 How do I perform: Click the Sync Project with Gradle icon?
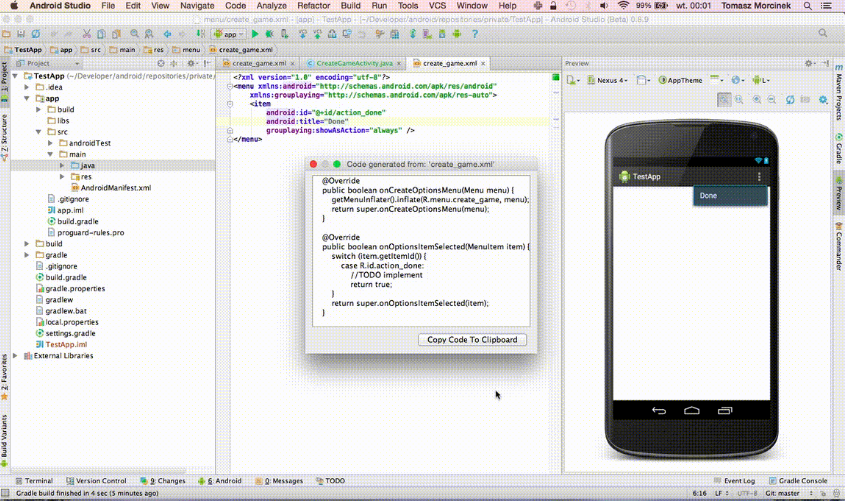(x=412, y=34)
